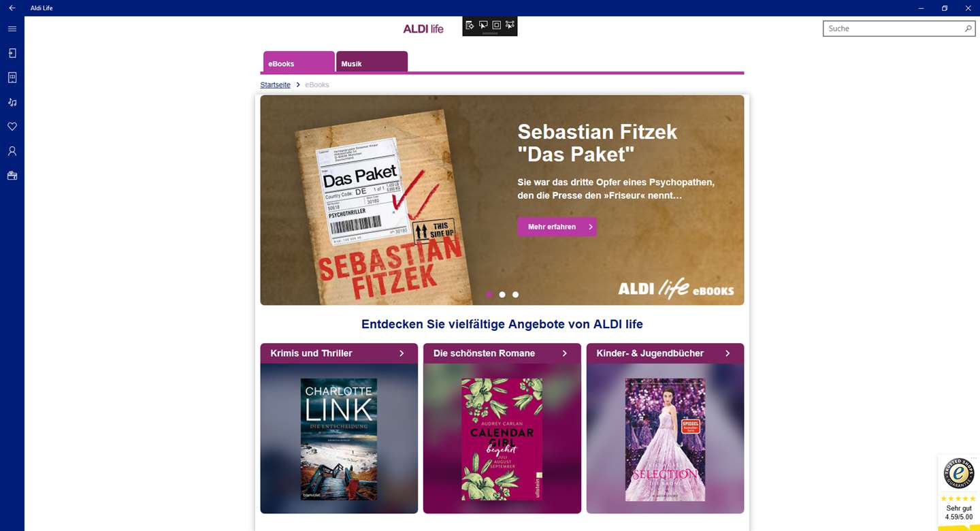Select the first carousel slide dot
The width and height of the screenshot is (980, 531).
click(x=489, y=295)
